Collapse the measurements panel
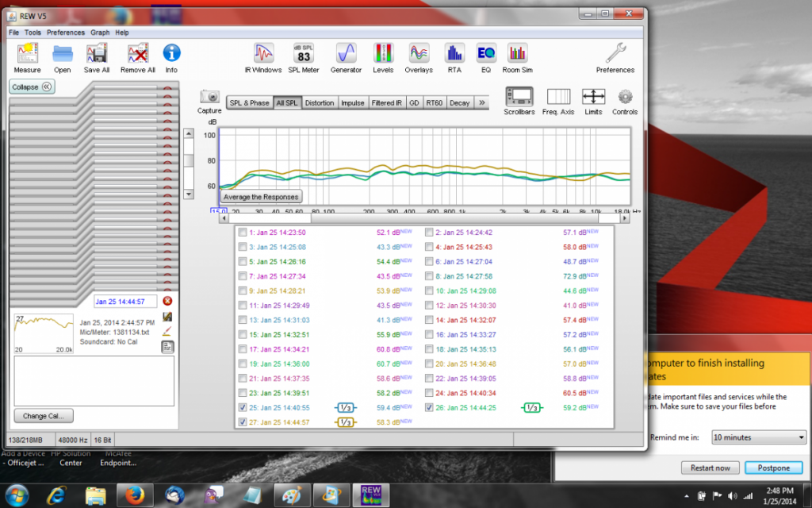Viewport: 812px width, 508px height. click(x=32, y=87)
